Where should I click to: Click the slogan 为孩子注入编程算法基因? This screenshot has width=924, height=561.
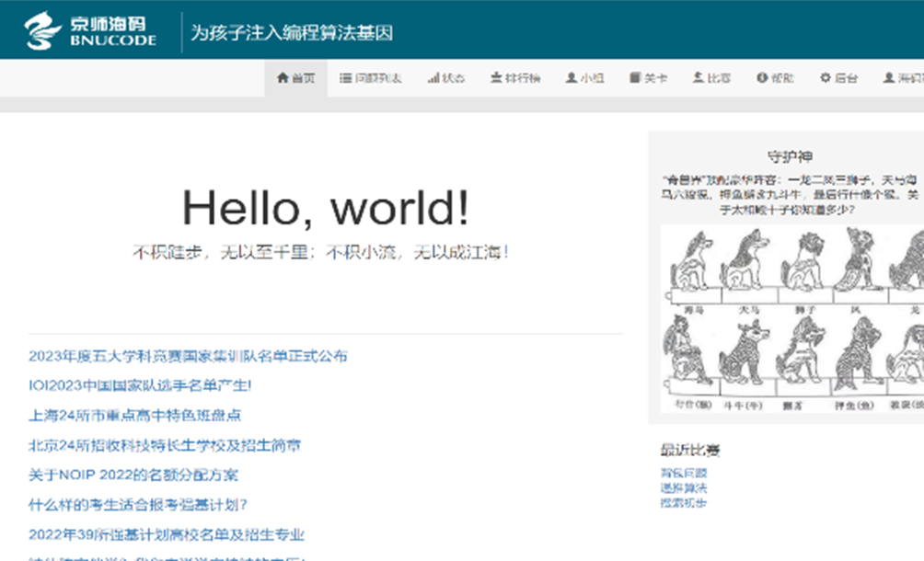tap(292, 32)
